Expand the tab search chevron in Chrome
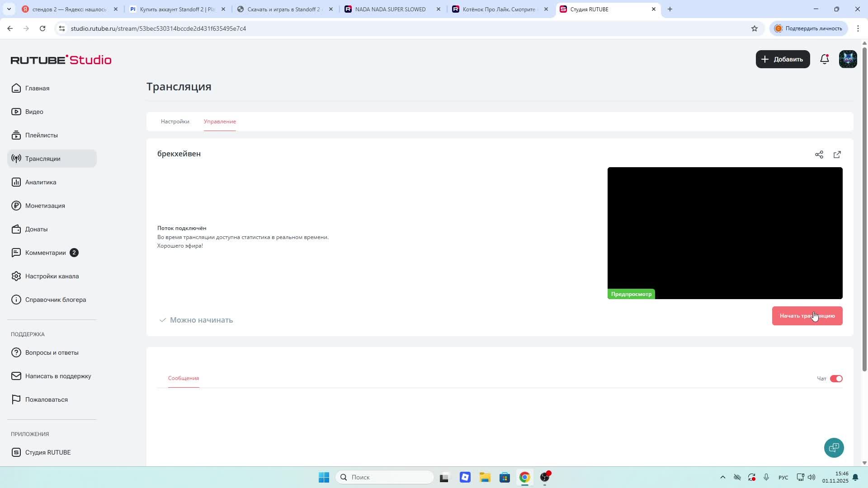Screen dimensions: 868x488 9,9
